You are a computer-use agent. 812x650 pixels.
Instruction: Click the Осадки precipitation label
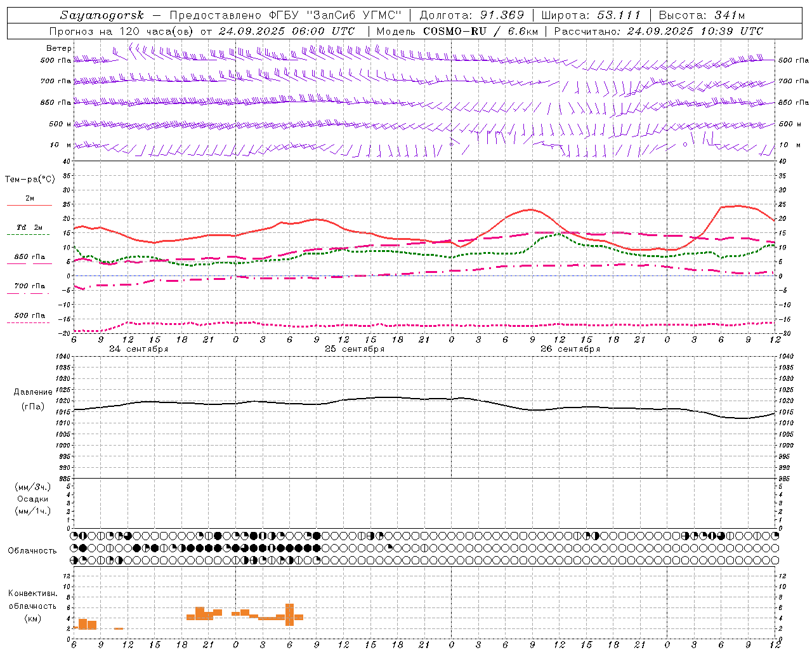(33, 499)
